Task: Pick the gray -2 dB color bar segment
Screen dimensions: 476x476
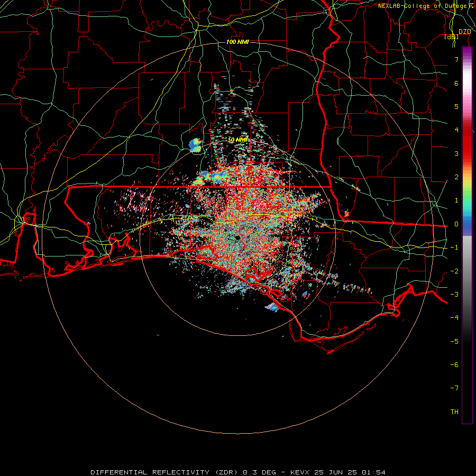Action: (467, 271)
